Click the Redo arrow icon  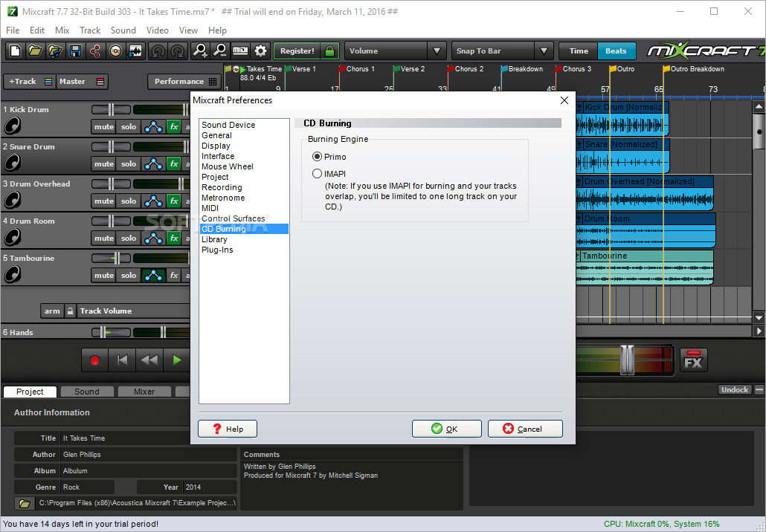(x=178, y=51)
